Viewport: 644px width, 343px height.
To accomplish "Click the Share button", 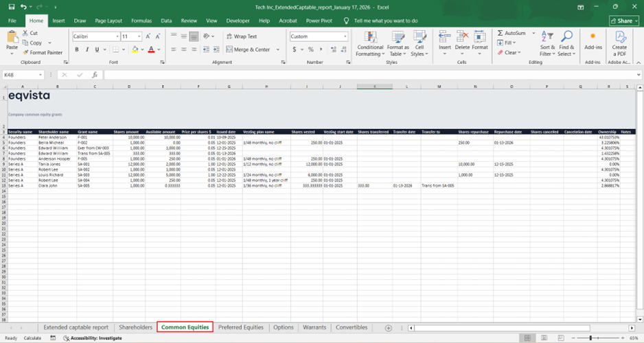I will click(x=623, y=21).
